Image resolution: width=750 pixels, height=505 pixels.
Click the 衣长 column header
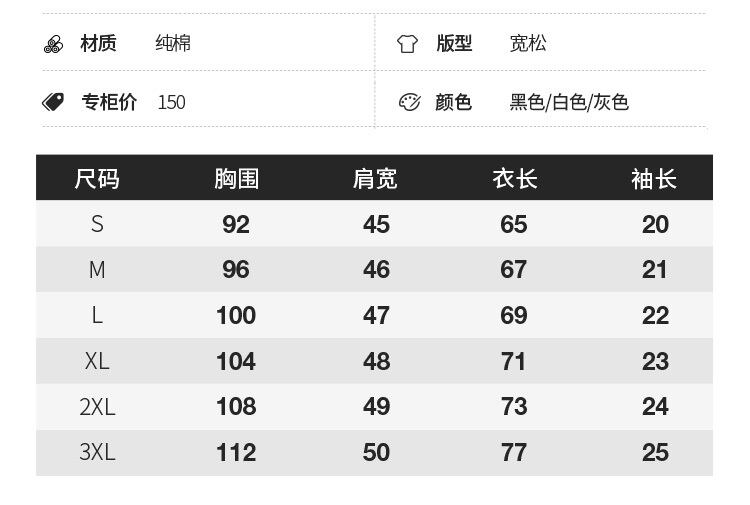coord(514,179)
